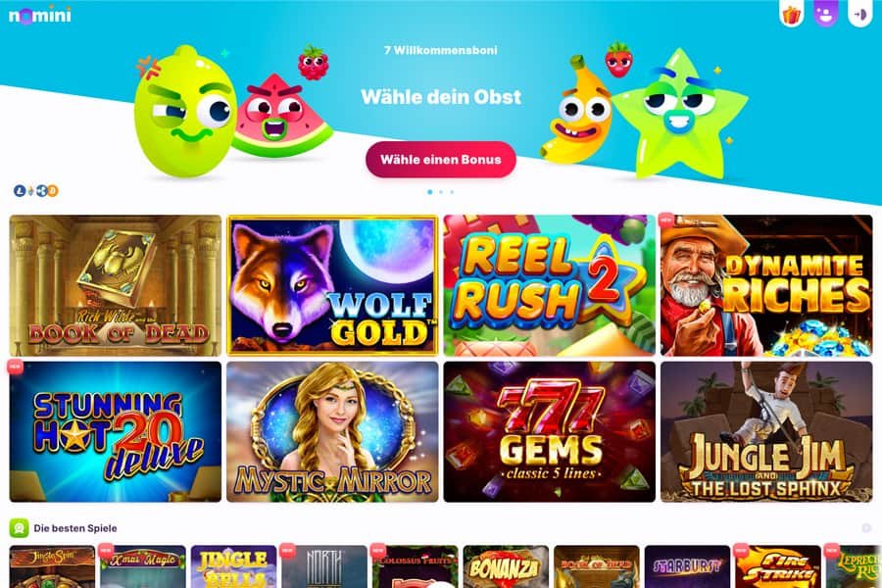This screenshot has height=588, width=882.
Task: Launch 777 Gems classic 5 lines
Action: point(550,431)
